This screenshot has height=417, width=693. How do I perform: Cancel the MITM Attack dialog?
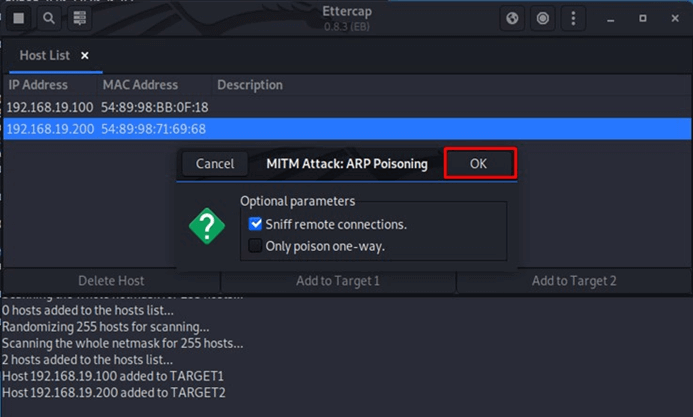(x=215, y=164)
